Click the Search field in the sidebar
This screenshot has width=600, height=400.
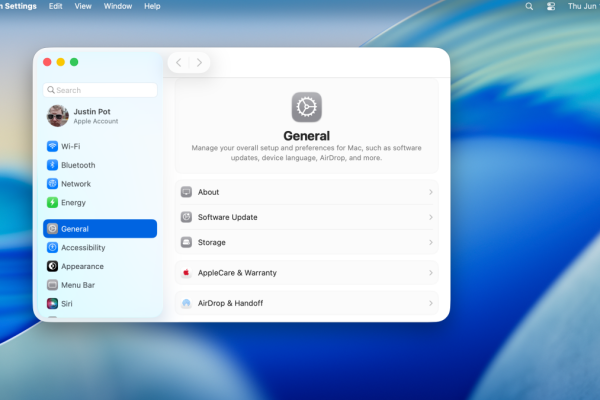(100, 90)
